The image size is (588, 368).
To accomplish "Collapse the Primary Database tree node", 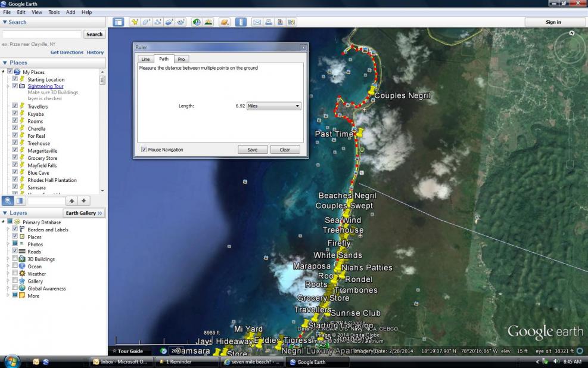I will pyautogui.click(x=4, y=222).
